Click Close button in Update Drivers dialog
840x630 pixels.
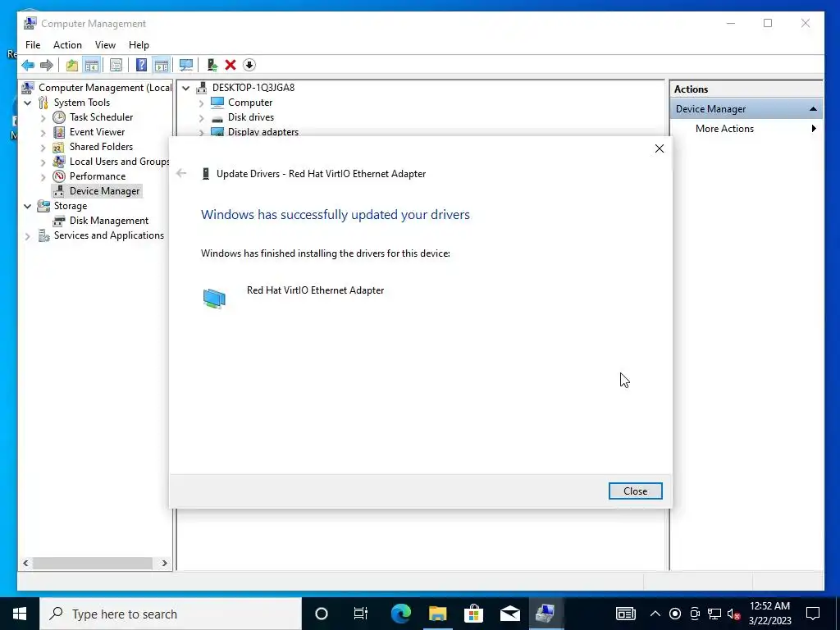coord(636,491)
